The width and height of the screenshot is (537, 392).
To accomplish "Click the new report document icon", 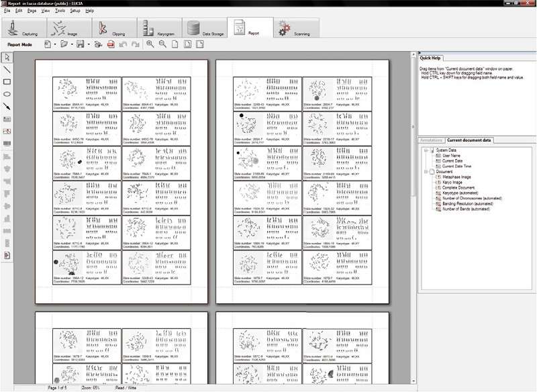I will tap(48, 44).
